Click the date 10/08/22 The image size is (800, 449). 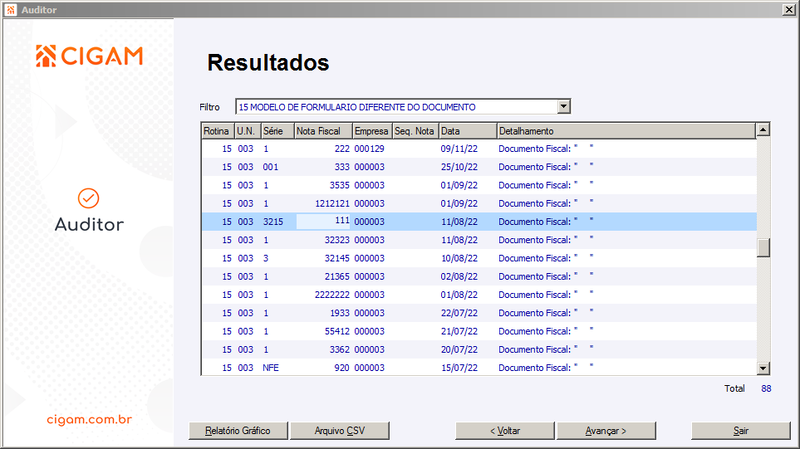(459, 258)
